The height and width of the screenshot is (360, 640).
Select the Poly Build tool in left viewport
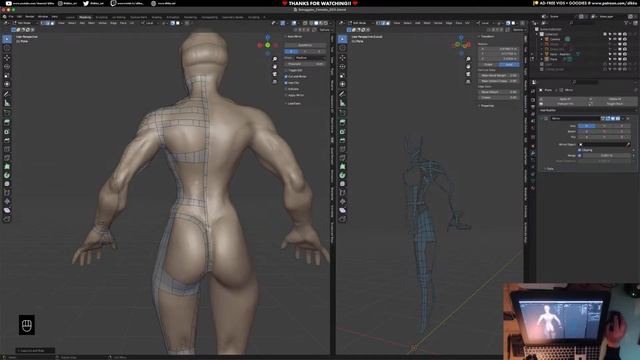(x=7, y=167)
